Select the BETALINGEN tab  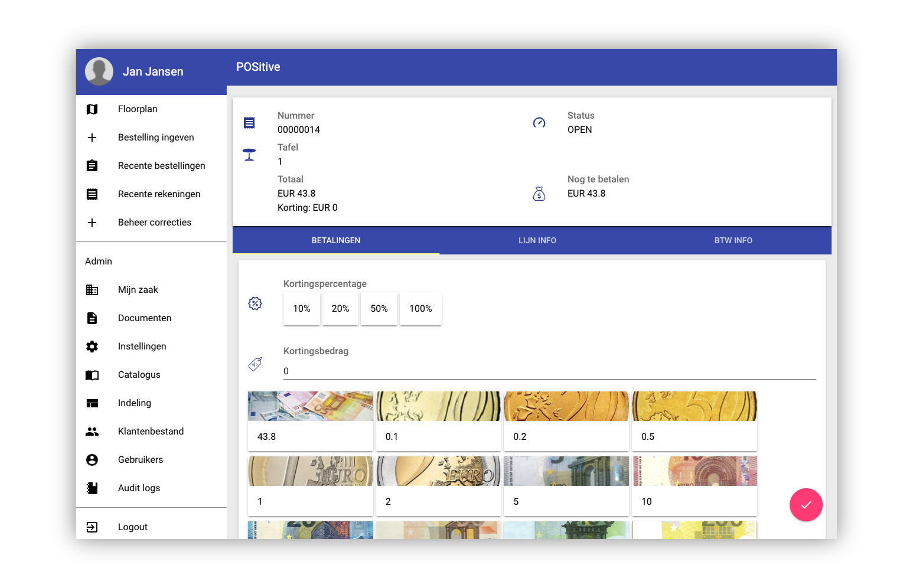(x=336, y=240)
